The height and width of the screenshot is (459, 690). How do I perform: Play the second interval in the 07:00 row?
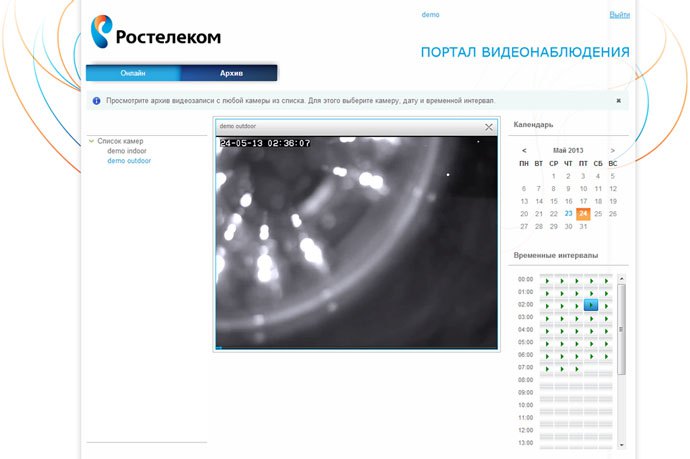[562, 369]
